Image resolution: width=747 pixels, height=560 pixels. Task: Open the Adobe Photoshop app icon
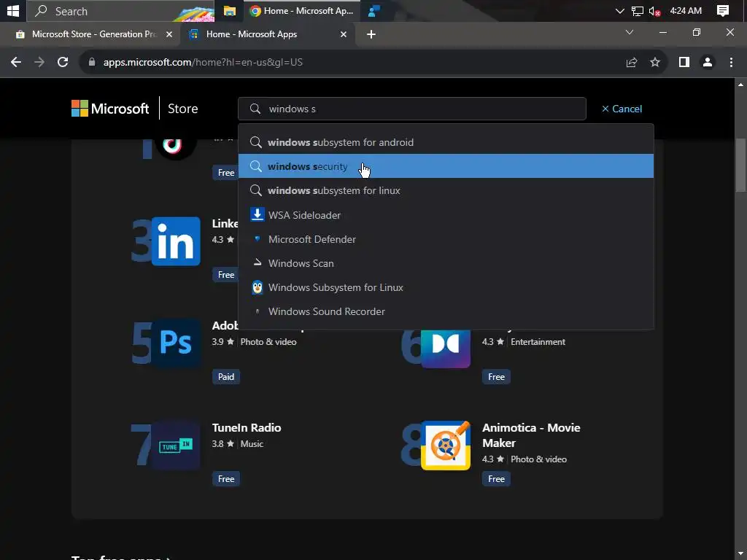[x=176, y=343]
